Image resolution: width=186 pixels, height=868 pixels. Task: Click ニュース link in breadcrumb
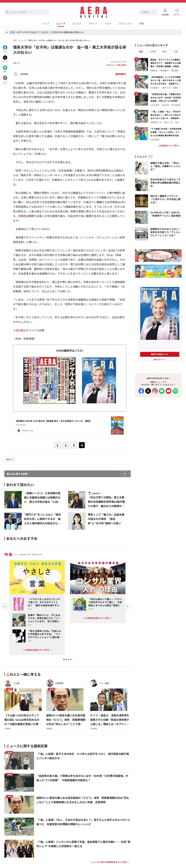click(23, 41)
